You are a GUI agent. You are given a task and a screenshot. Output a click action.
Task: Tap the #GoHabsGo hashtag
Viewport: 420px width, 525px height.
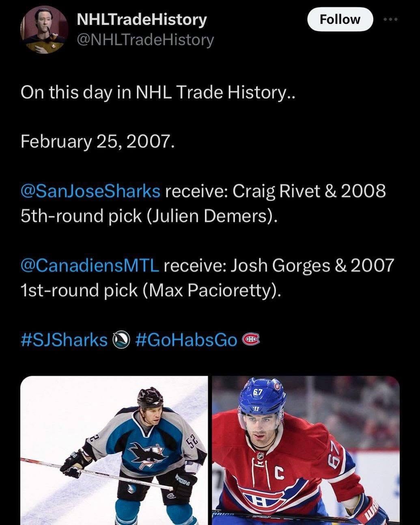click(185, 340)
